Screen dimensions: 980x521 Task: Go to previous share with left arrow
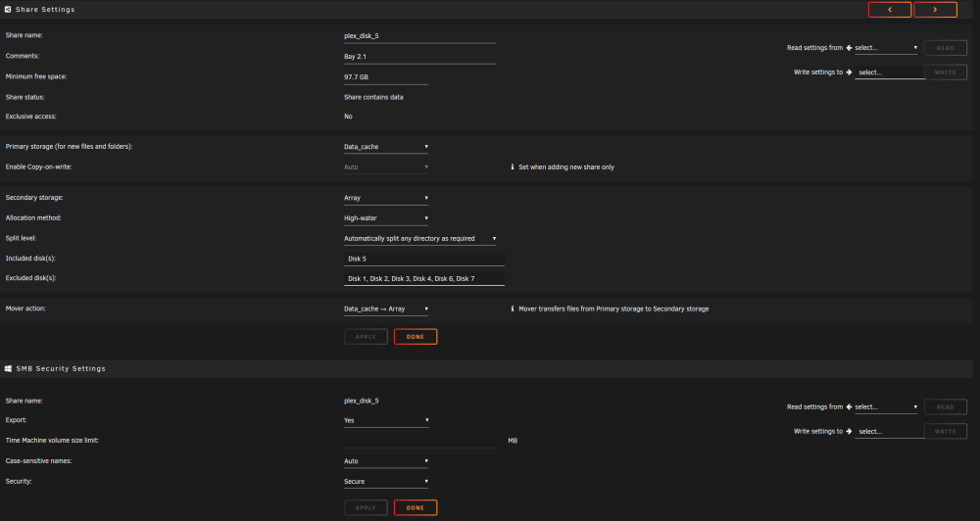pos(890,10)
